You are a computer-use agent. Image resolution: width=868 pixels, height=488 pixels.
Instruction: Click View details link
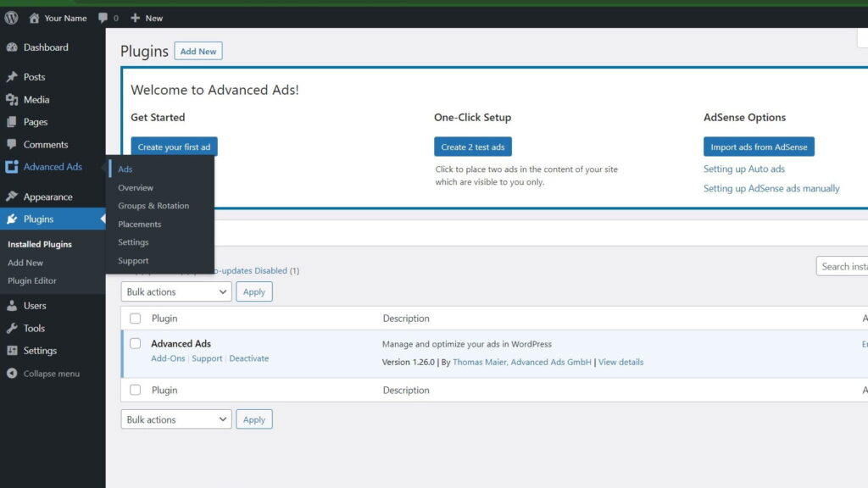click(620, 362)
